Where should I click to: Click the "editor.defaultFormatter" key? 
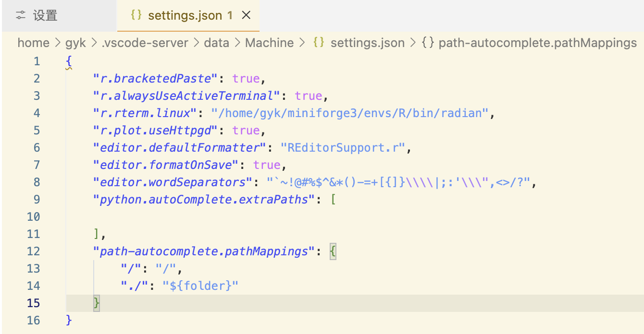(x=180, y=148)
